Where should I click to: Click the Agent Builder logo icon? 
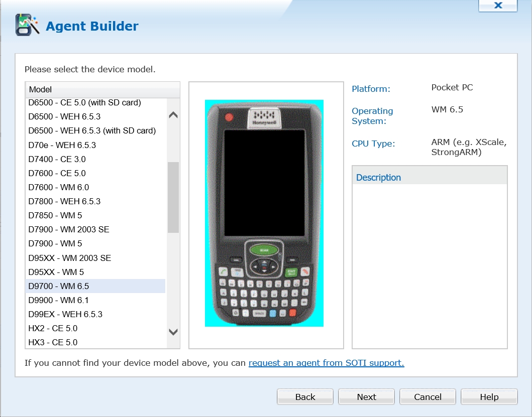[27, 25]
